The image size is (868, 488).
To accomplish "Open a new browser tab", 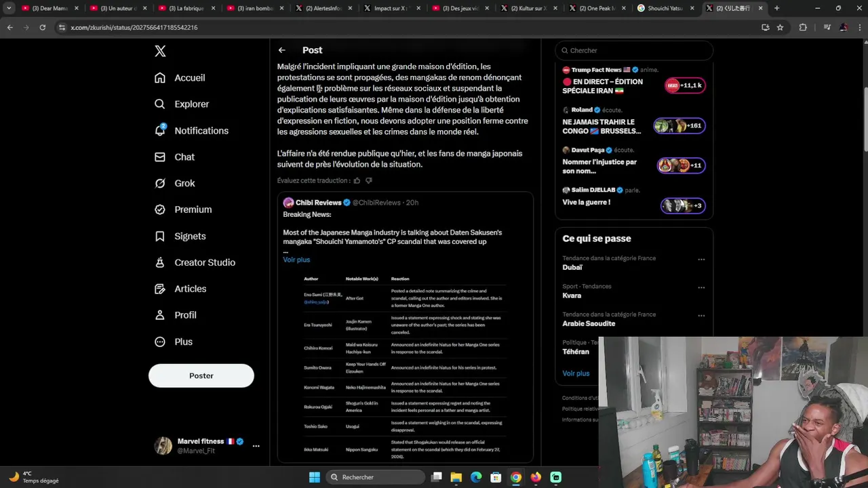I will [776, 8].
